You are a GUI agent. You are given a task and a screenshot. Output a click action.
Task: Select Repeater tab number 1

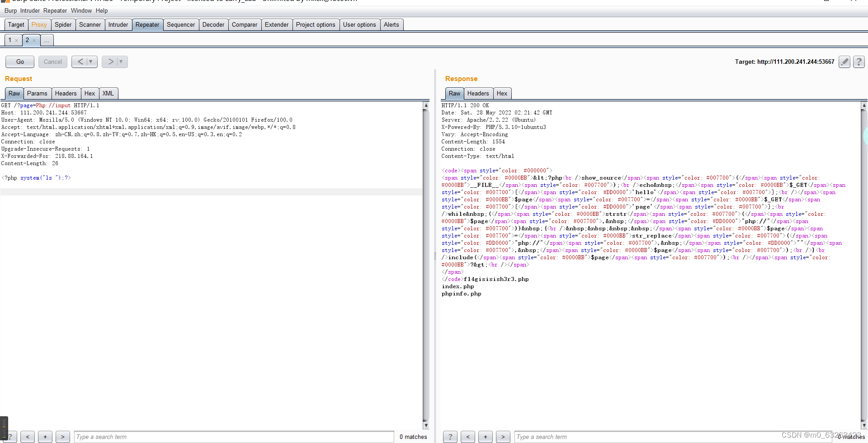coord(10,40)
